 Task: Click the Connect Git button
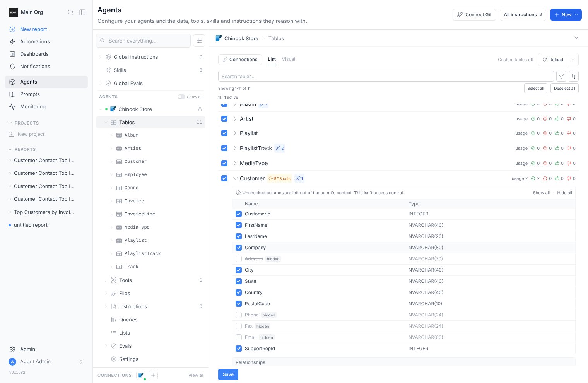pyautogui.click(x=474, y=15)
